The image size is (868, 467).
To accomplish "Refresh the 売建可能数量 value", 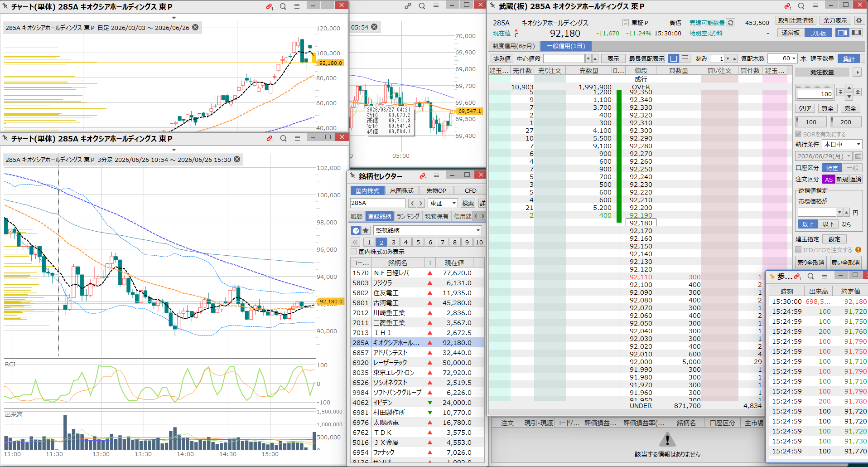I will pyautogui.click(x=731, y=23).
